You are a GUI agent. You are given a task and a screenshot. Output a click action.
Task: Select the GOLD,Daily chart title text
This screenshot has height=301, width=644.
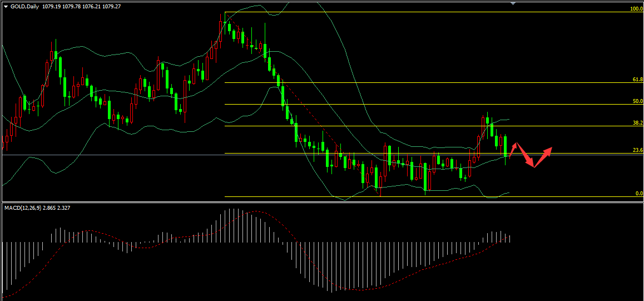coord(24,7)
